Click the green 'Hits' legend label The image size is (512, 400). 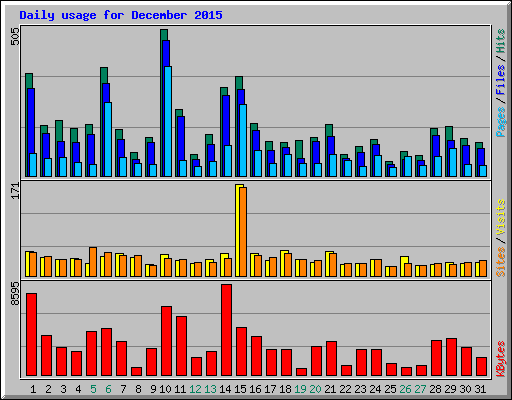click(501, 41)
